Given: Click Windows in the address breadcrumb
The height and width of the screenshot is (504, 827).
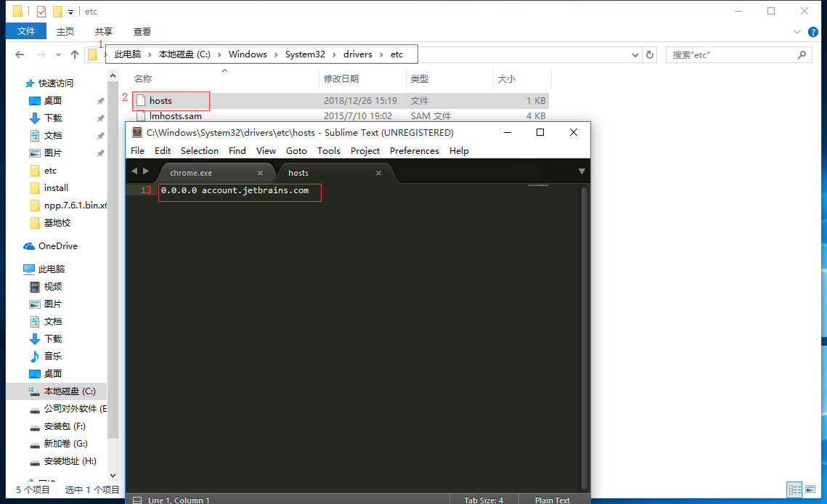Looking at the screenshot, I should click(x=248, y=54).
